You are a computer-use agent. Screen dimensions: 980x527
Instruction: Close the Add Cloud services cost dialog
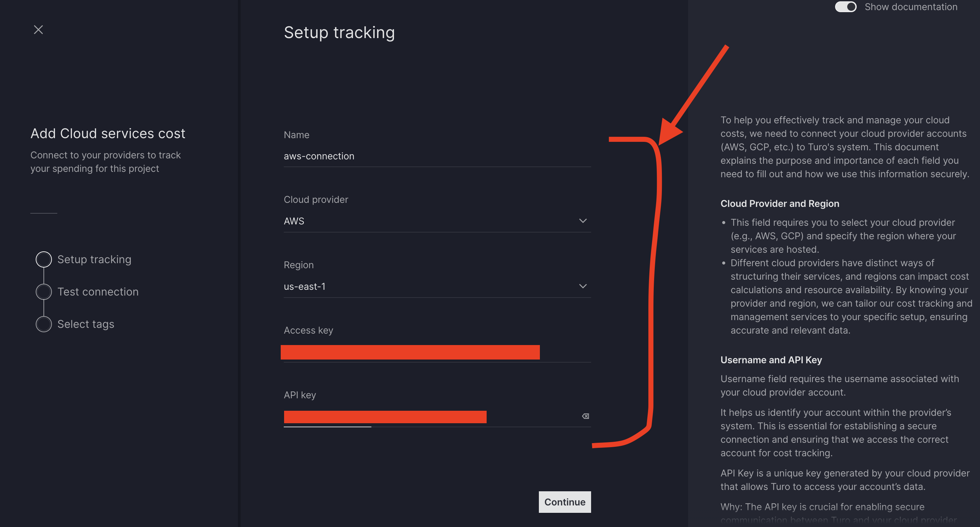pos(38,30)
